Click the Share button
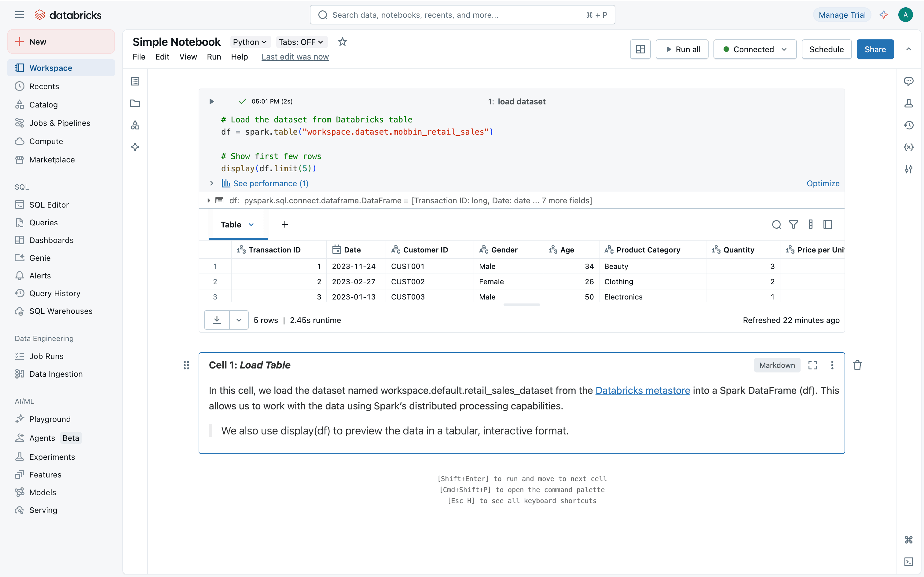924x577 pixels. click(x=875, y=49)
